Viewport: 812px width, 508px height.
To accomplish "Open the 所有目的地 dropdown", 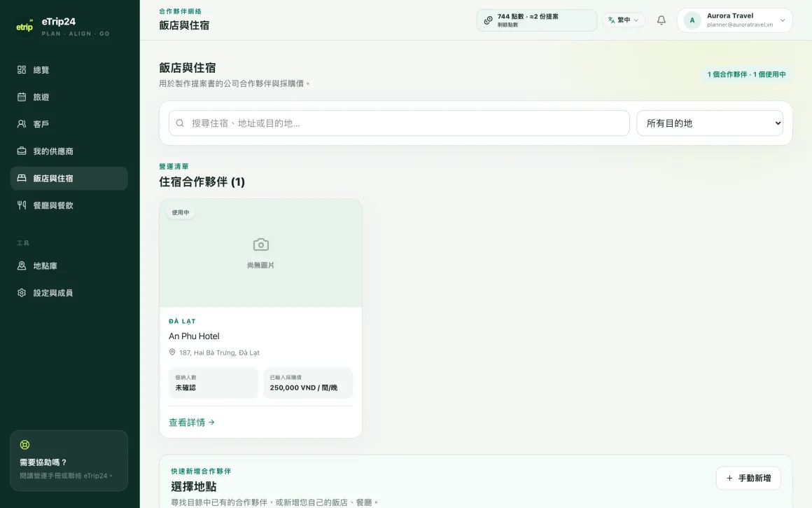I will coord(710,123).
